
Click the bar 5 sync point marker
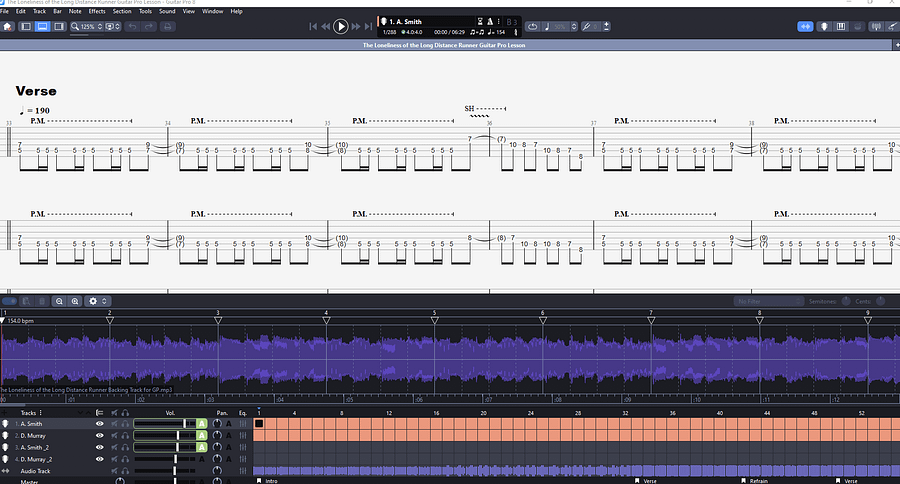[435, 320]
